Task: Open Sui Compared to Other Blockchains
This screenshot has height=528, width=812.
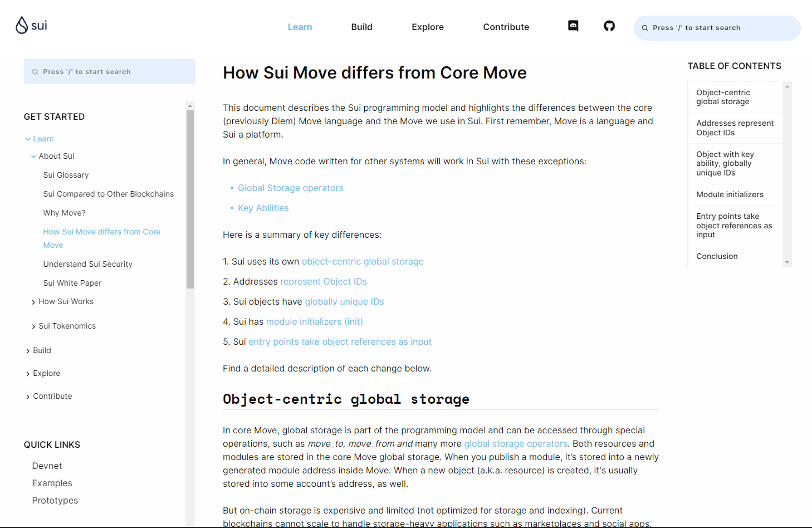Action: tap(109, 194)
